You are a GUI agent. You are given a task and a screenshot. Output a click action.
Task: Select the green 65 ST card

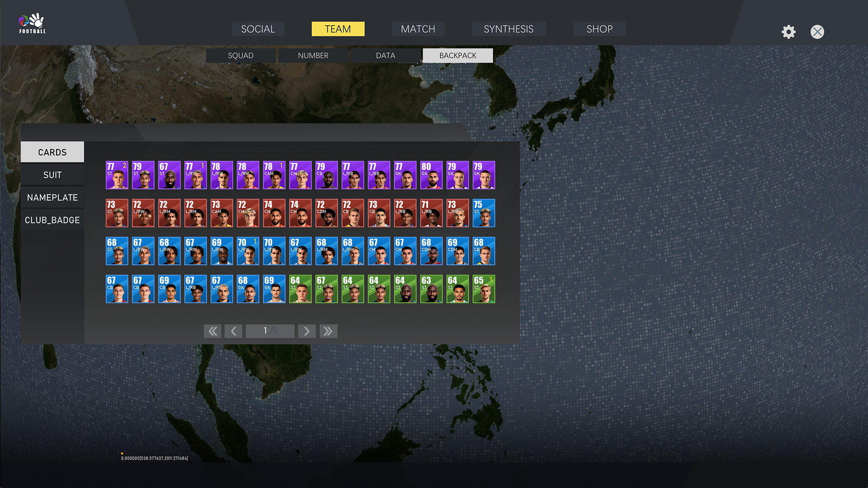pos(484,289)
